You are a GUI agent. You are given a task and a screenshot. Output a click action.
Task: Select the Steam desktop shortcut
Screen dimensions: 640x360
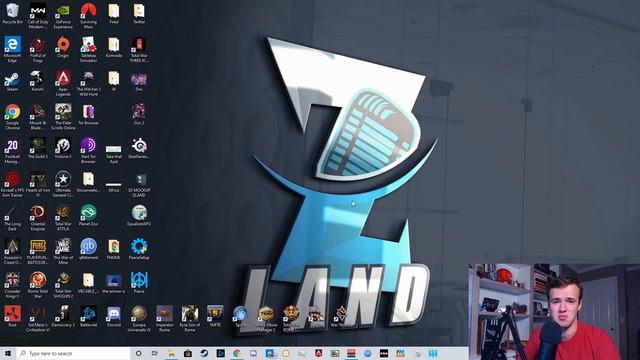12,81
